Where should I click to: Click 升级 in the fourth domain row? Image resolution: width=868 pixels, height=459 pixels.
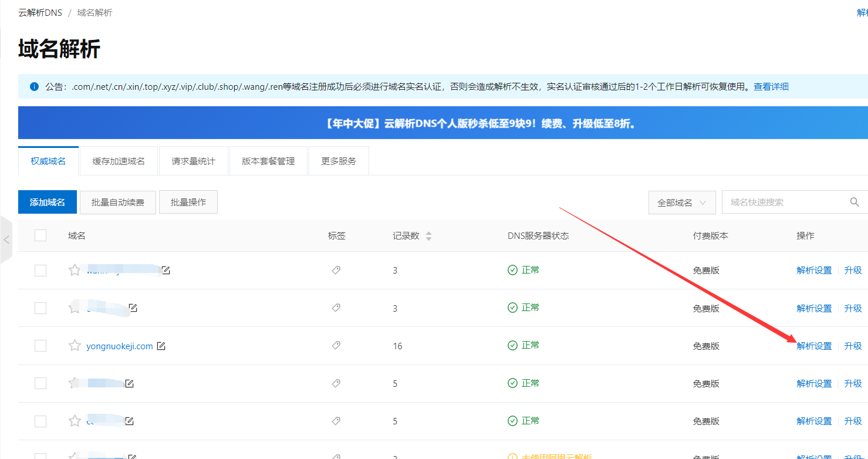853,383
